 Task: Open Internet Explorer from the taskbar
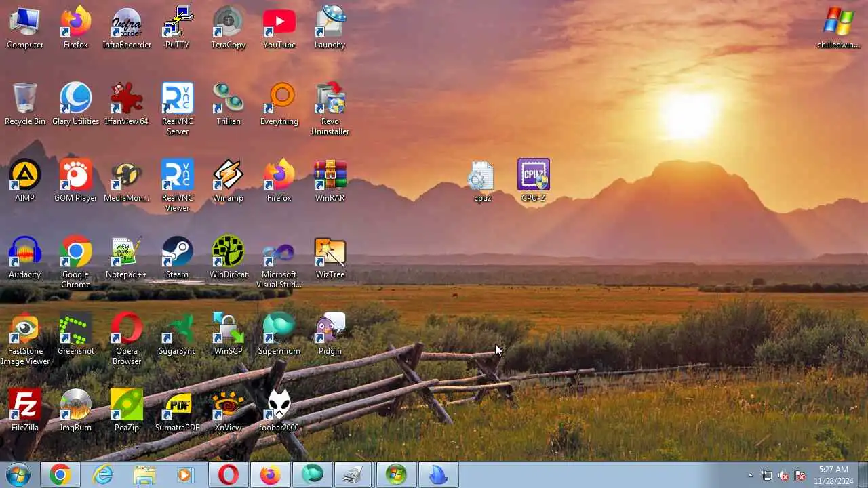102,475
